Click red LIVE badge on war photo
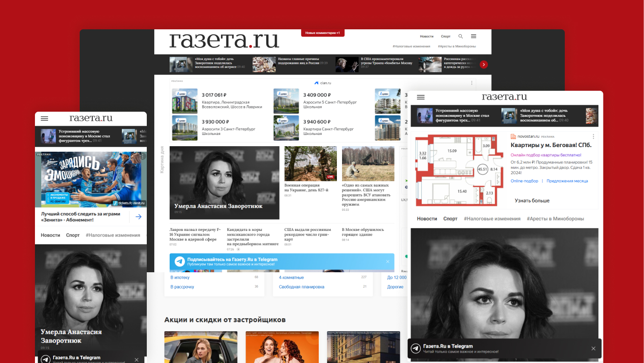 click(331, 177)
